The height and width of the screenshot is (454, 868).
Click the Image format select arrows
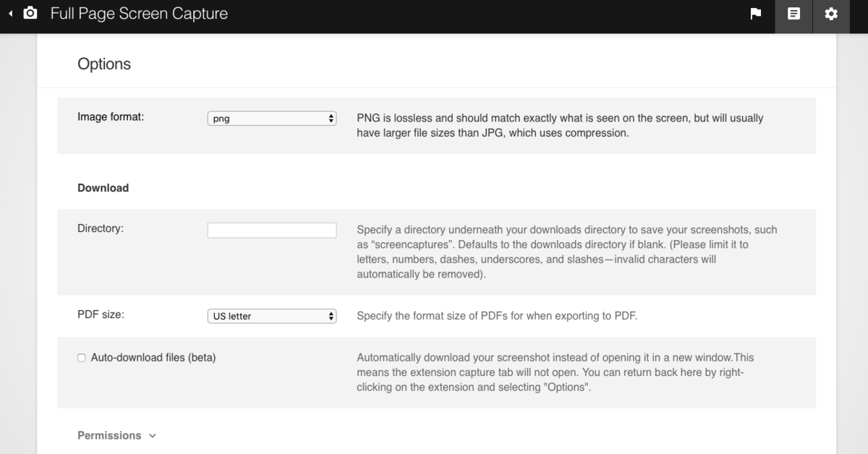pyautogui.click(x=331, y=119)
